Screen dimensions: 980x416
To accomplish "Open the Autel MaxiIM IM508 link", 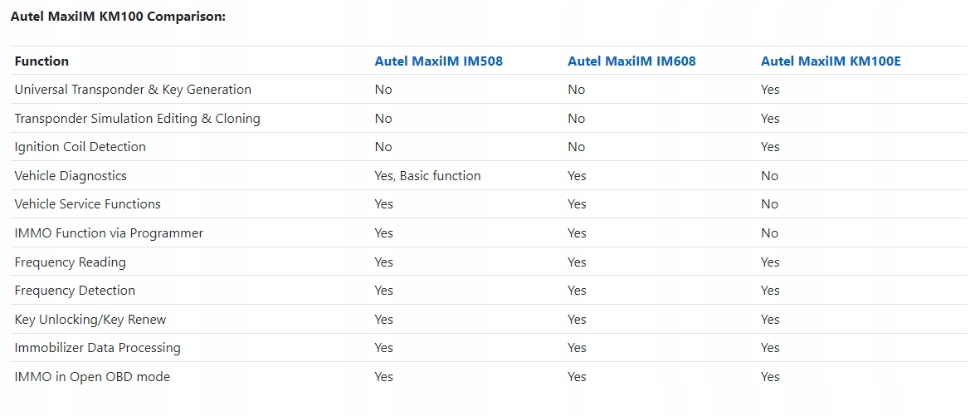I will 438,61.
